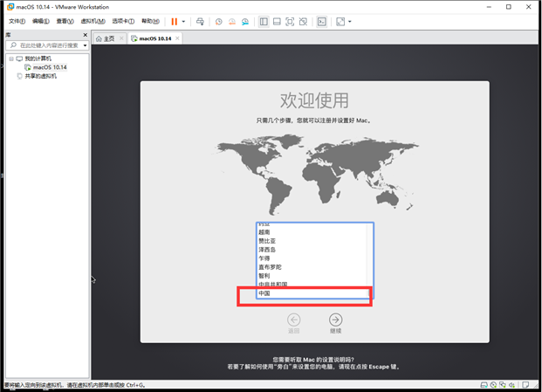Viewport: 542px width, 392px height.
Task: Select 直布罗陀 in the country list
Action: (x=312, y=267)
